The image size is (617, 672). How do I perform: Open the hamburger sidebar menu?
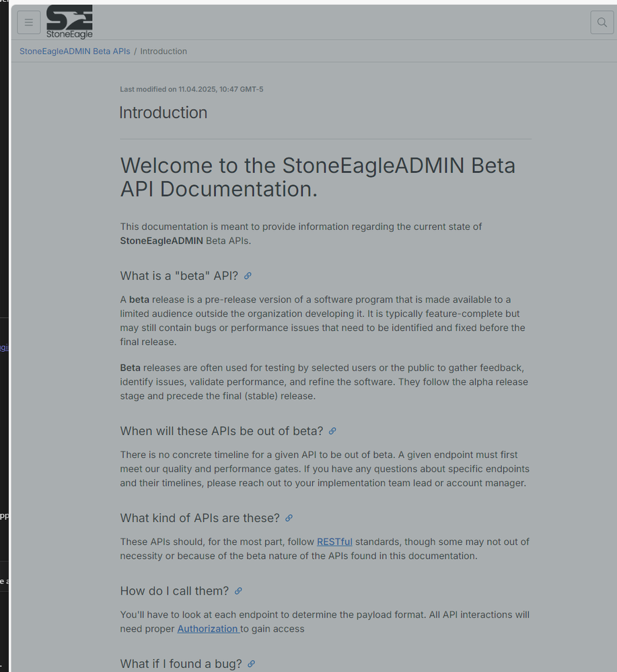coord(29,22)
